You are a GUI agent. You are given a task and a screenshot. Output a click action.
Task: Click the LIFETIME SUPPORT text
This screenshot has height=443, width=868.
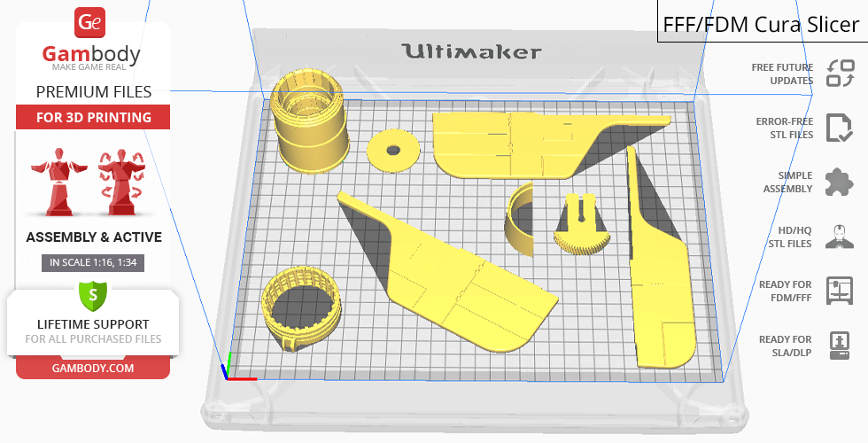coord(93,324)
